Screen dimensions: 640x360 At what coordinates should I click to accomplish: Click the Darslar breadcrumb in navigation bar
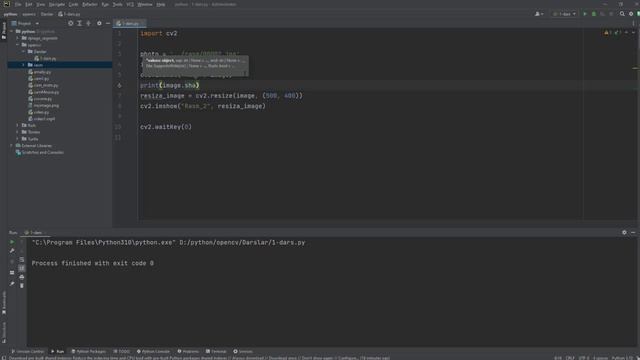[x=47, y=14]
